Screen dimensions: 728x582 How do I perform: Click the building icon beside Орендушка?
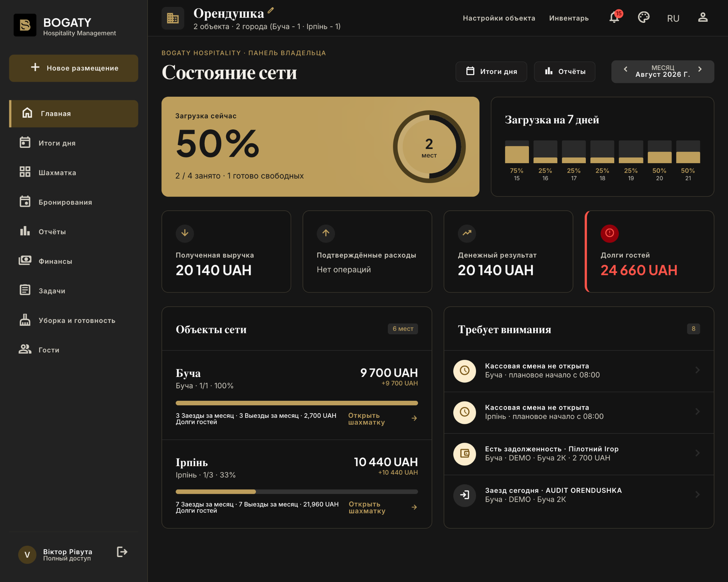(x=173, y=18)
